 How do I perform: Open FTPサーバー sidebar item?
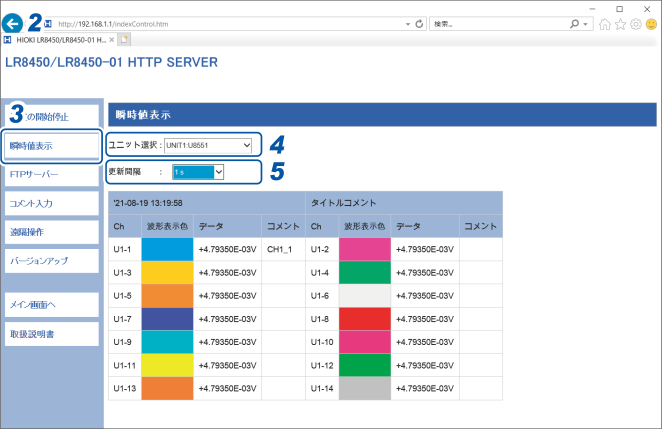coord(52,174)
